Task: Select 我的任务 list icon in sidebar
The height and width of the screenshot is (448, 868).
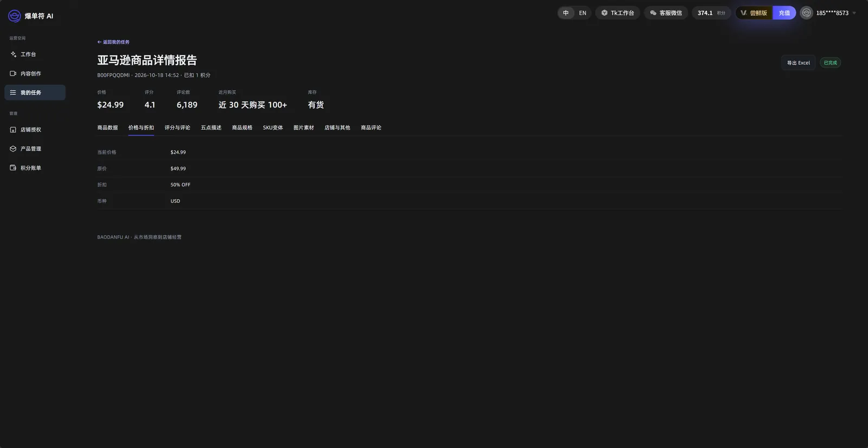Action: point(13,92)
